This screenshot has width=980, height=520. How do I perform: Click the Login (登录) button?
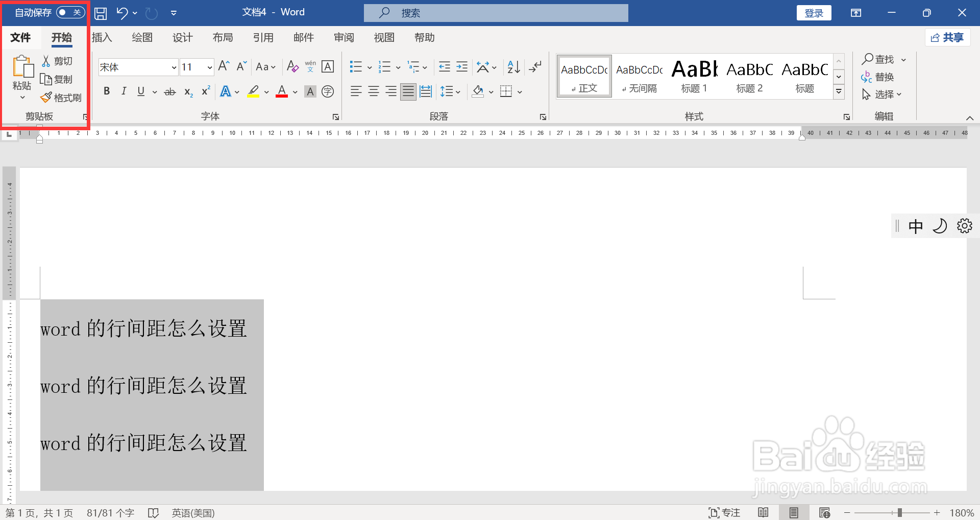[x=814, y=13]
